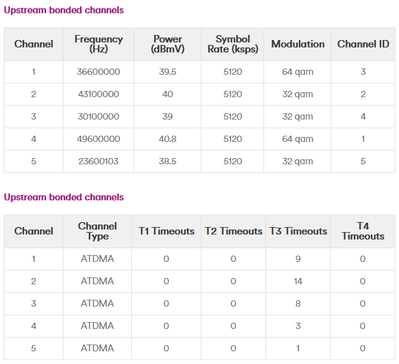Click the Channel Type column header
The image size is (399, 364).
tap(97, 231)
